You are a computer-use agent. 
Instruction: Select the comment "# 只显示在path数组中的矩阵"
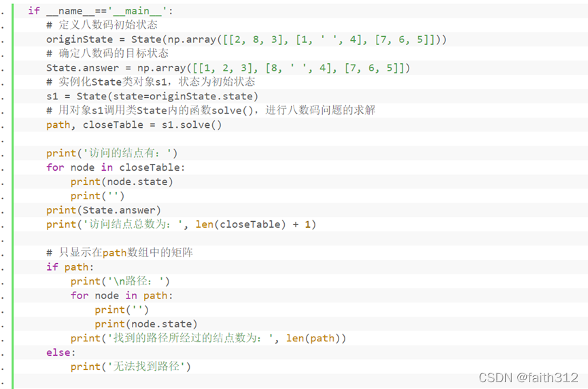(x=120, y=253)
